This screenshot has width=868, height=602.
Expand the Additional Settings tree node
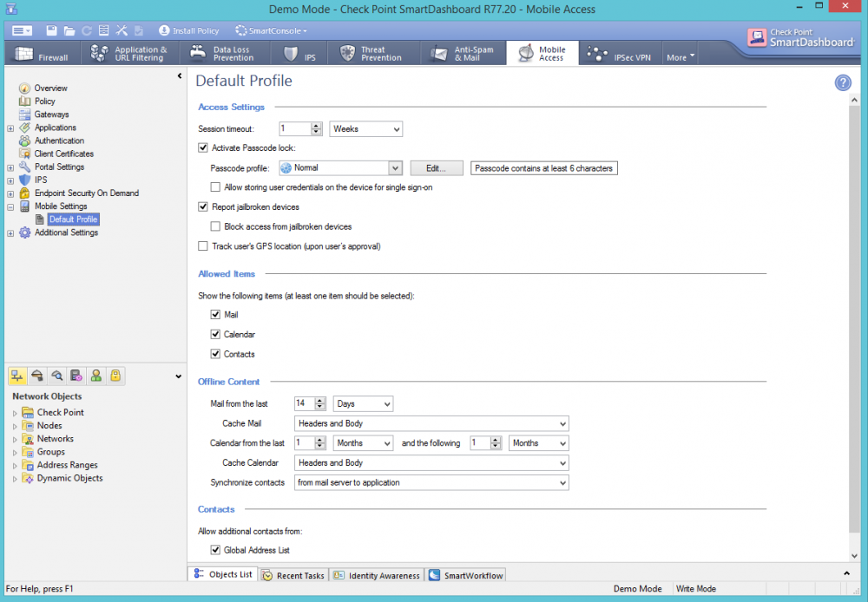[x=10, y=233]
